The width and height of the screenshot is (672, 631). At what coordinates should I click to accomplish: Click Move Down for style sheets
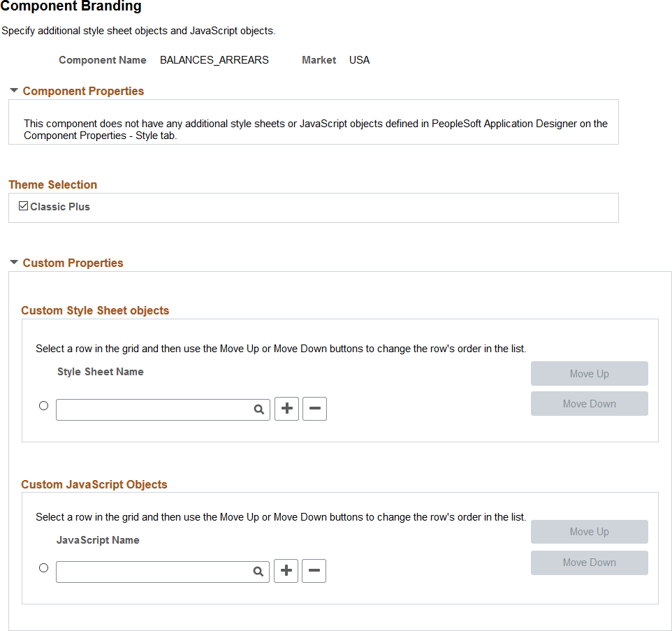(590, 403)
